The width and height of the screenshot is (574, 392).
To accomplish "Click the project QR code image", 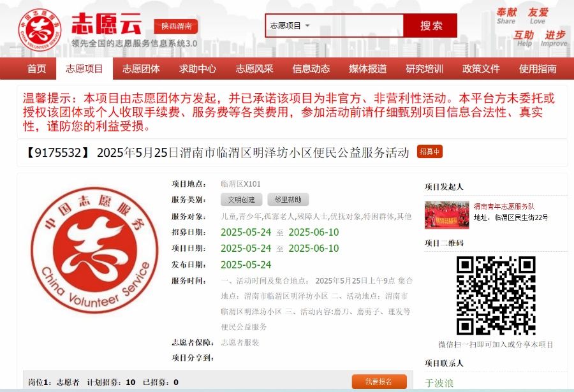I will point(496,295).
